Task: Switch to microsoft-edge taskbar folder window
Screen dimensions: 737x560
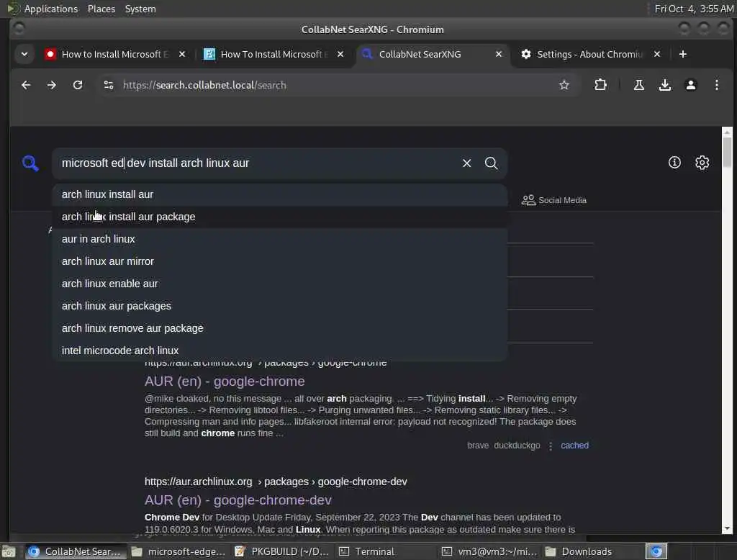Action: pos(178,551)
